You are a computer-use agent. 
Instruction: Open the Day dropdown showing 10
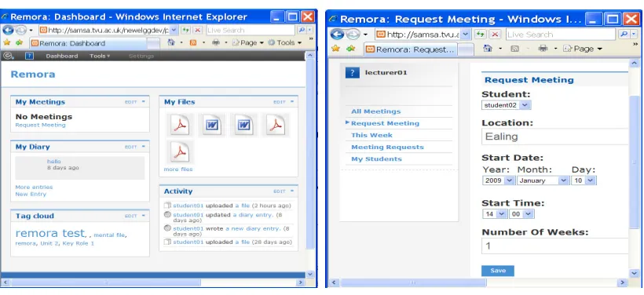(x=584, y=180)
